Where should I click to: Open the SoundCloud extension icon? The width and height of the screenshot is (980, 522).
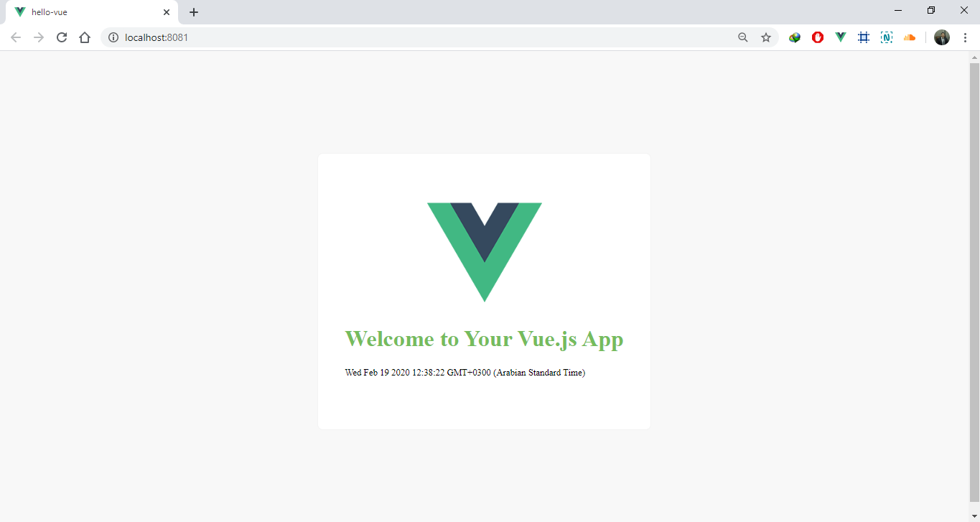pyautogui.click(x=910, y=37)
